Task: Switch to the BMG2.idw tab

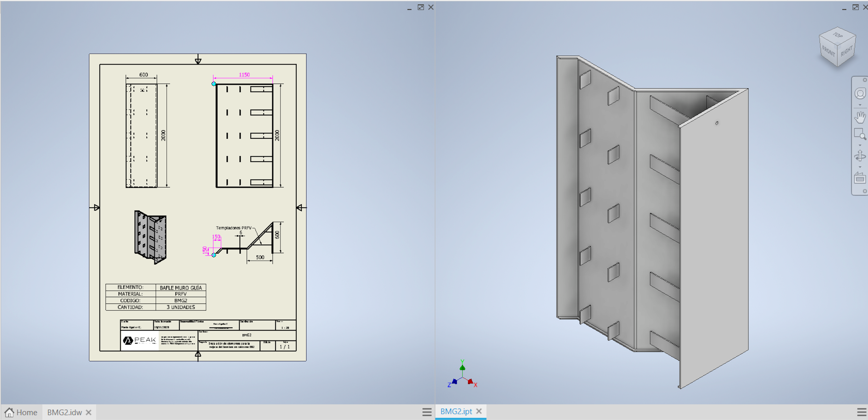Action: (64, 412)
